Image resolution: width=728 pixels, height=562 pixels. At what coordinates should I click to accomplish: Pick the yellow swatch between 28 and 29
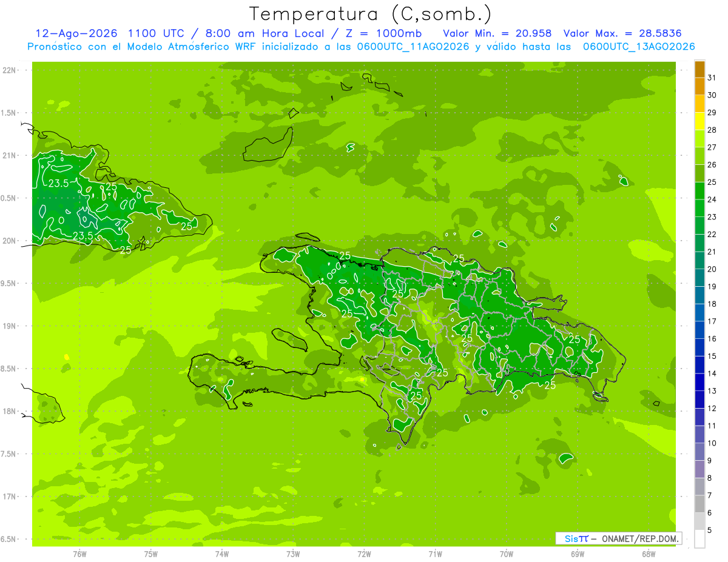pyautogui.click(x=699, y=121)
